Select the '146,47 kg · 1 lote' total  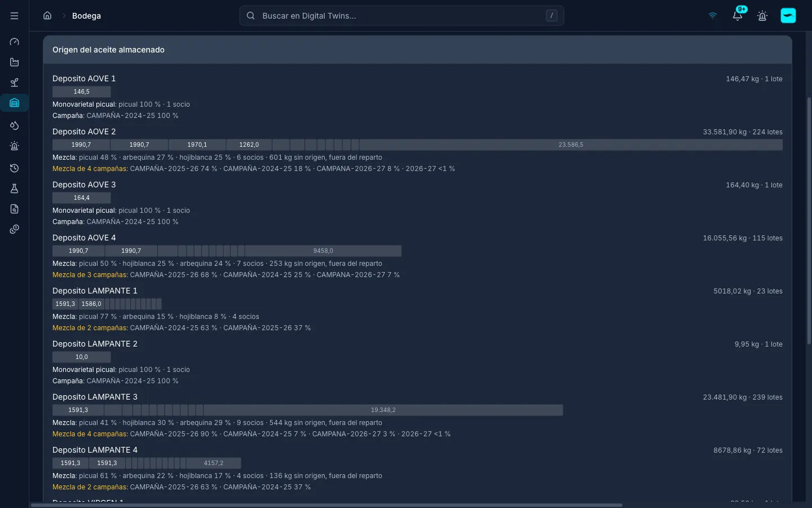point(754,79)
